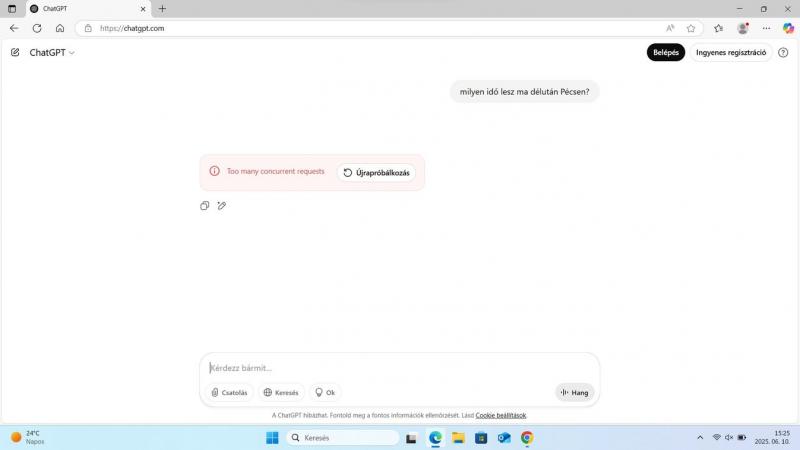Open the Cookie beállítások link

click(501, 415)
